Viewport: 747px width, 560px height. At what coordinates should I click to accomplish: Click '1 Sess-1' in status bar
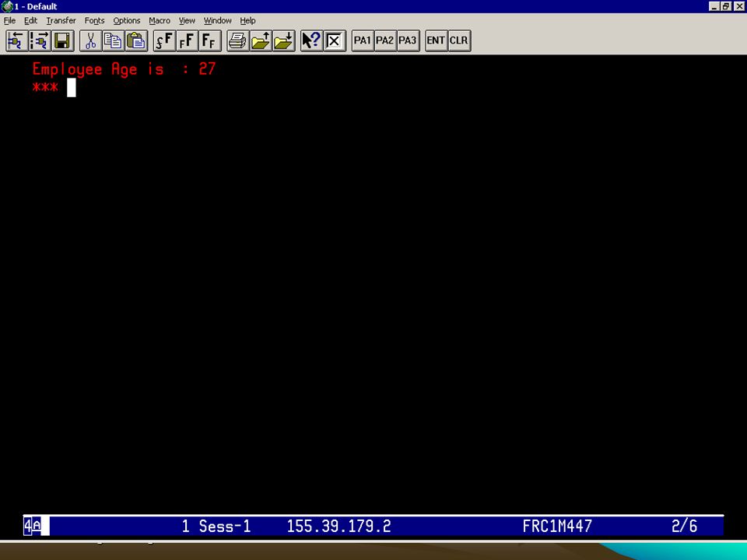click(216, 527)
